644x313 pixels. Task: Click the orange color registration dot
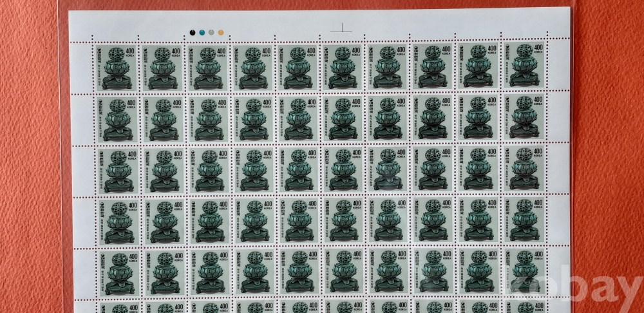tap(220, 31)
